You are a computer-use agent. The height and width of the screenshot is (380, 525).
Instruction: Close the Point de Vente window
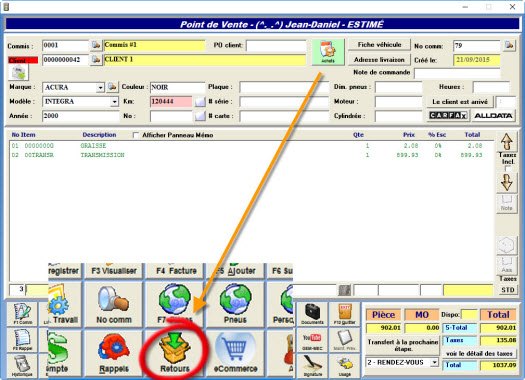coord(512,7)
